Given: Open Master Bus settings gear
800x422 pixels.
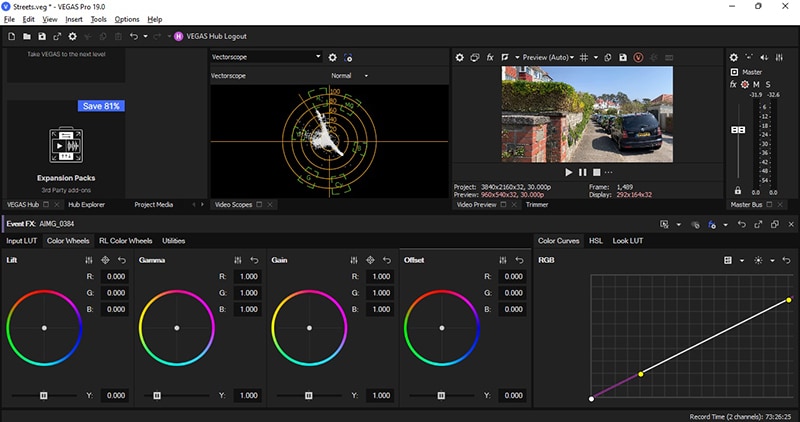Looking at the screenshot, I should tap(734, 58).
